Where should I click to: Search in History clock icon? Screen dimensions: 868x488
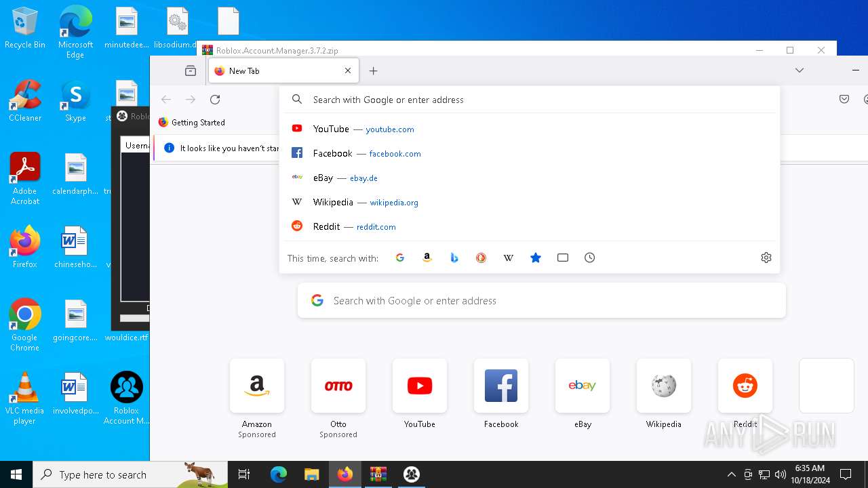coord(590,258)
